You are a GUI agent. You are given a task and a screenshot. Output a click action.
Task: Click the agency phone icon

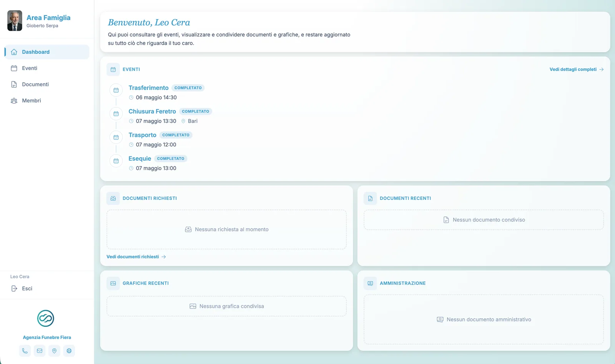[25, 351]
